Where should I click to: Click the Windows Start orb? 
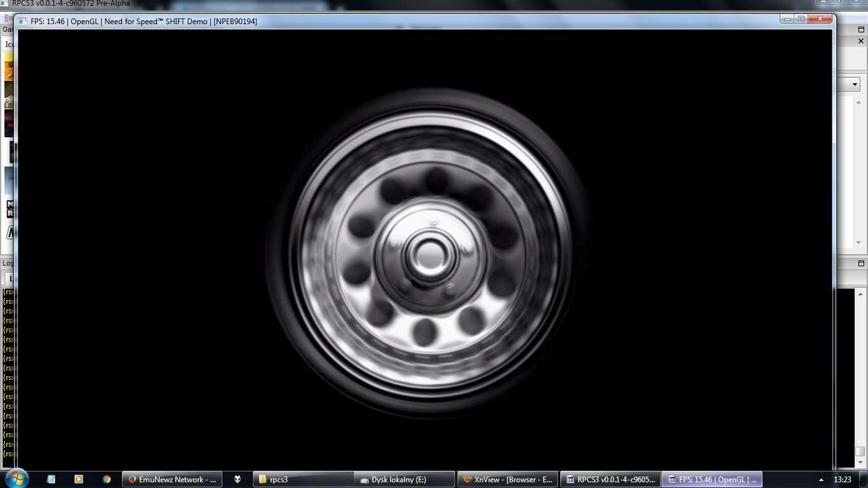16,477
